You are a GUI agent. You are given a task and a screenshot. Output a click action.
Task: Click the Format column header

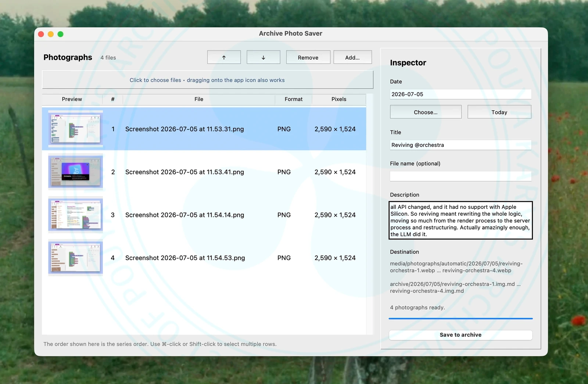point(294,99)
